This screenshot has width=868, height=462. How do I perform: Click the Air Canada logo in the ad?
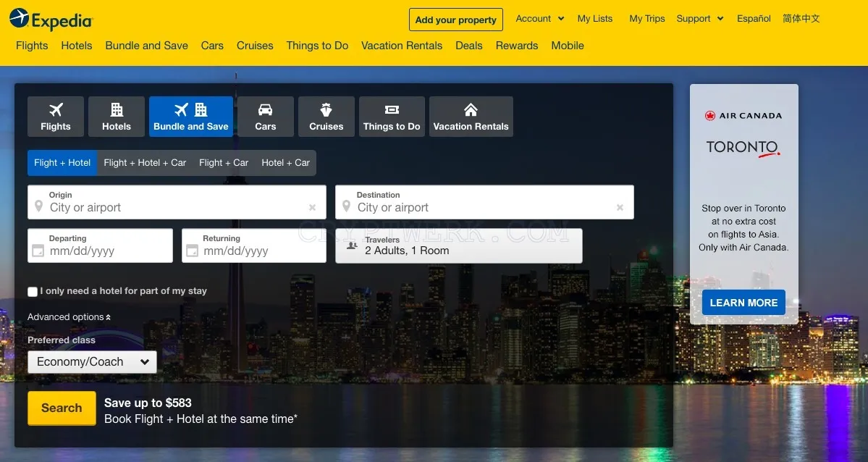743,116
